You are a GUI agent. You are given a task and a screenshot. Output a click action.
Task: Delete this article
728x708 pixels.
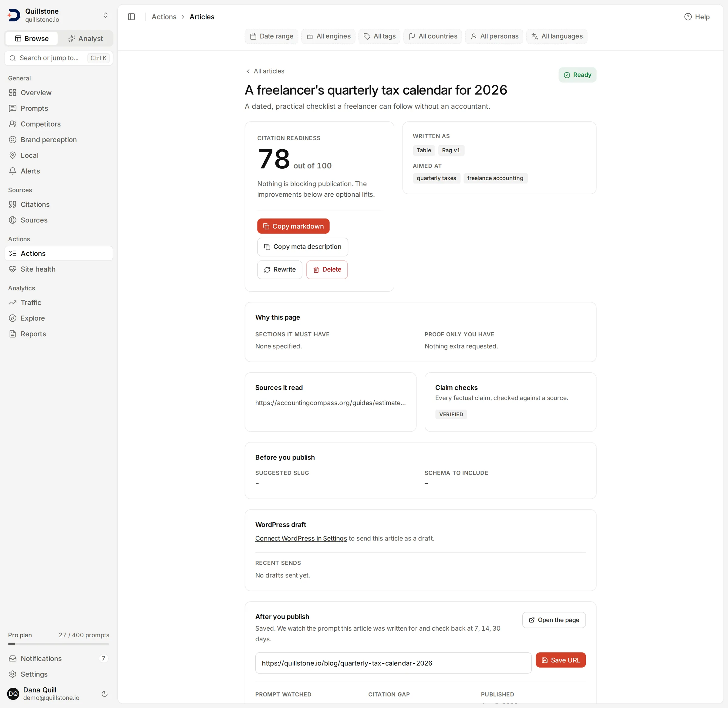coord(327,269)
